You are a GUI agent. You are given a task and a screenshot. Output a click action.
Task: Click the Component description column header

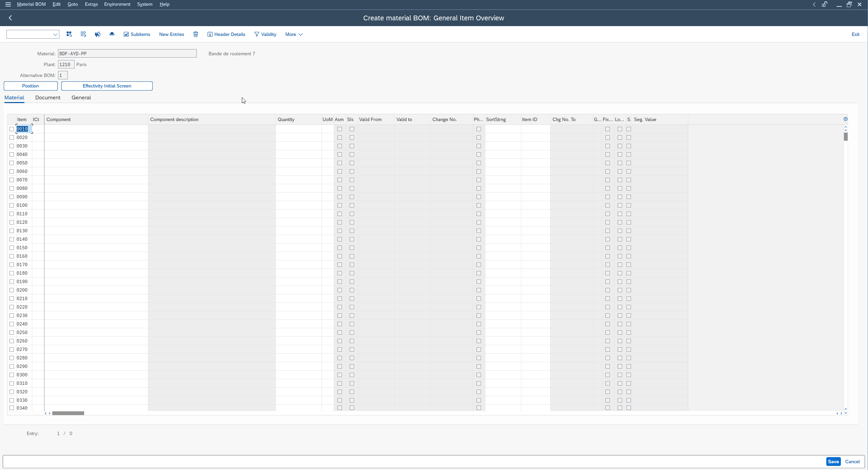(x=212, y=119)
